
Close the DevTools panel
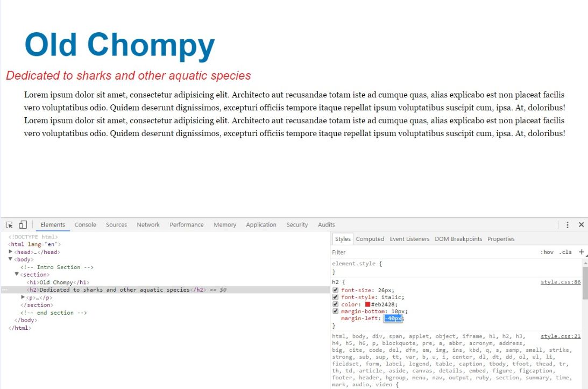[x=581, y=225]
